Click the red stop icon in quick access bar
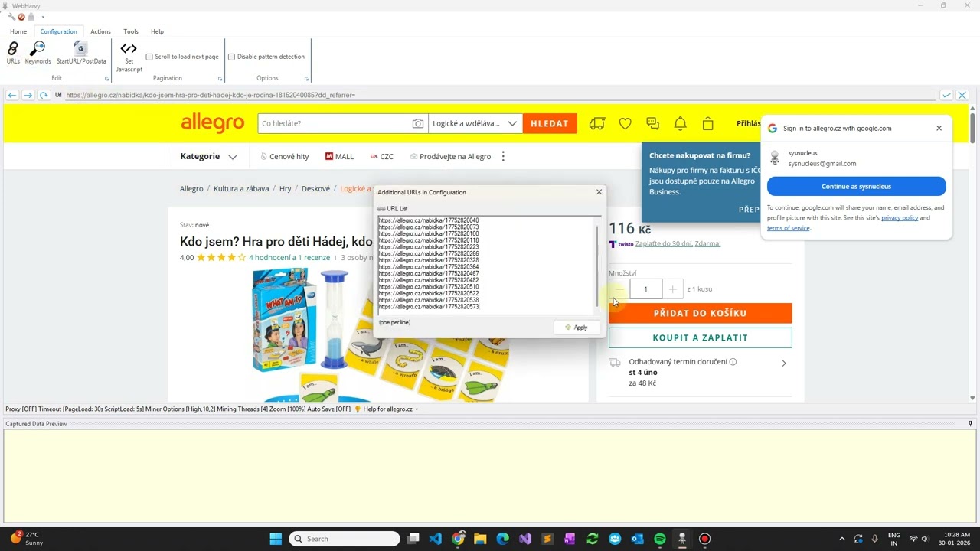Viewport: 980px width, 551px height. point(21,16)
